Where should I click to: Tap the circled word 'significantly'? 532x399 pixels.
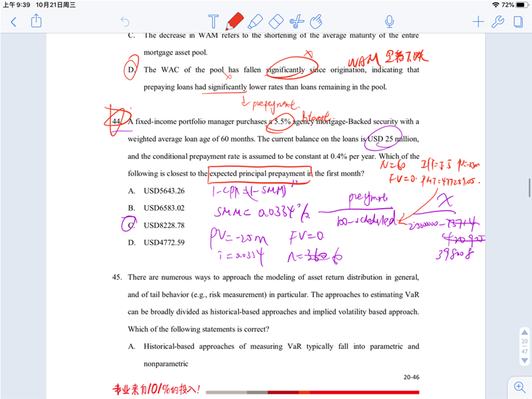[x=286, y=70]
